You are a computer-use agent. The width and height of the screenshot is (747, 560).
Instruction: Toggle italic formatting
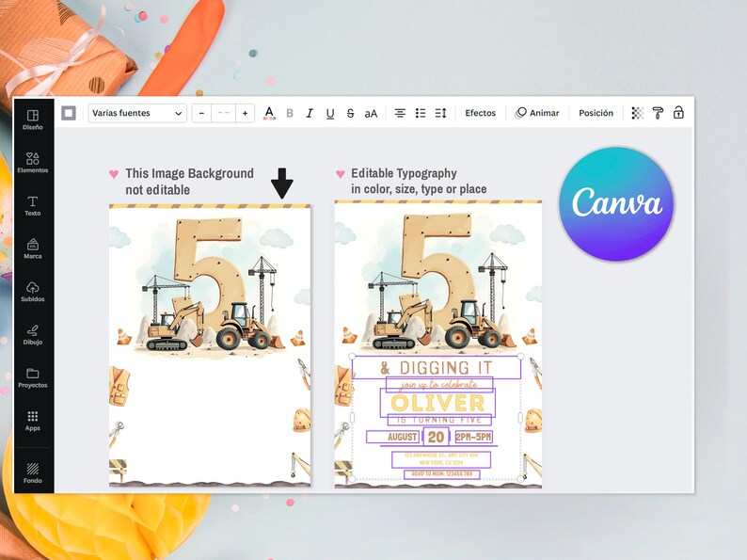[x=310, y=113]
